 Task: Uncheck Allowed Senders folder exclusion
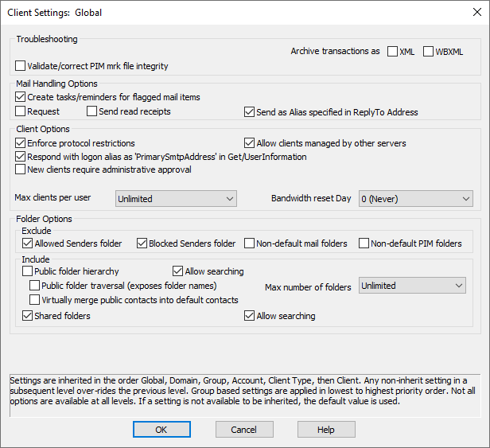28,243
